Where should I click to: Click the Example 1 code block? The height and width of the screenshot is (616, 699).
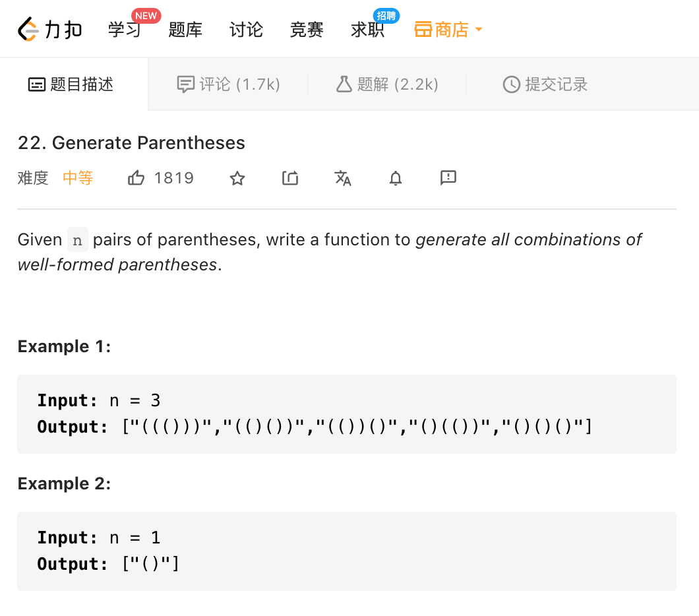(346, 414)
